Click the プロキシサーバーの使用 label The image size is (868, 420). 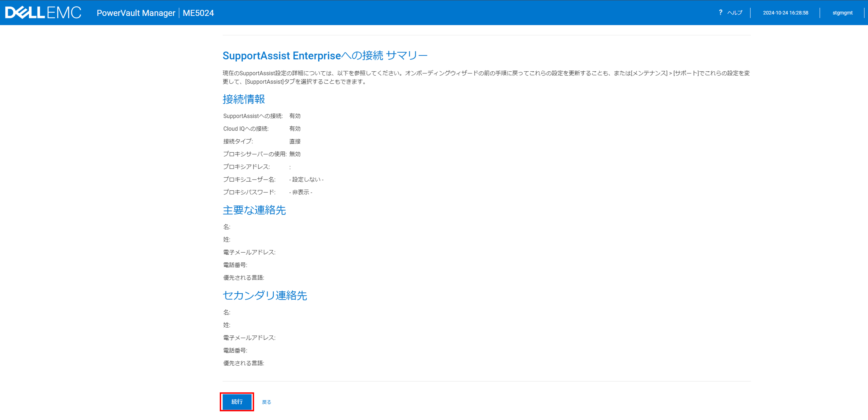click(255, 154)
